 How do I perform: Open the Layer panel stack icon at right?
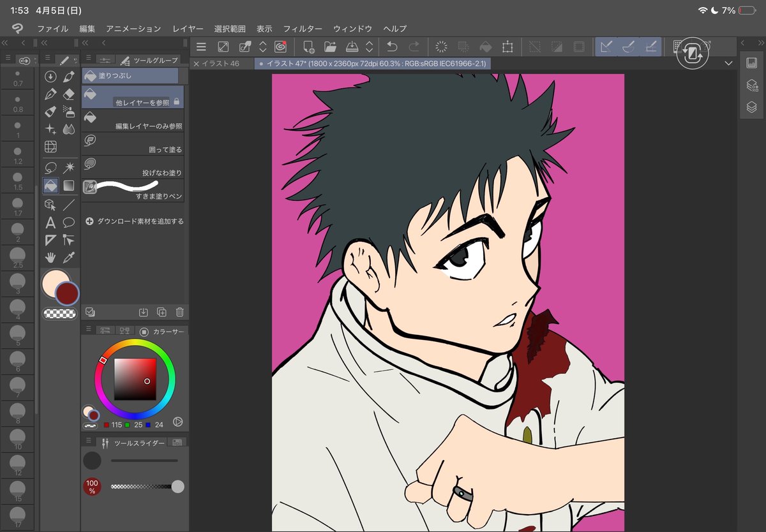click(x=752, y=107)
